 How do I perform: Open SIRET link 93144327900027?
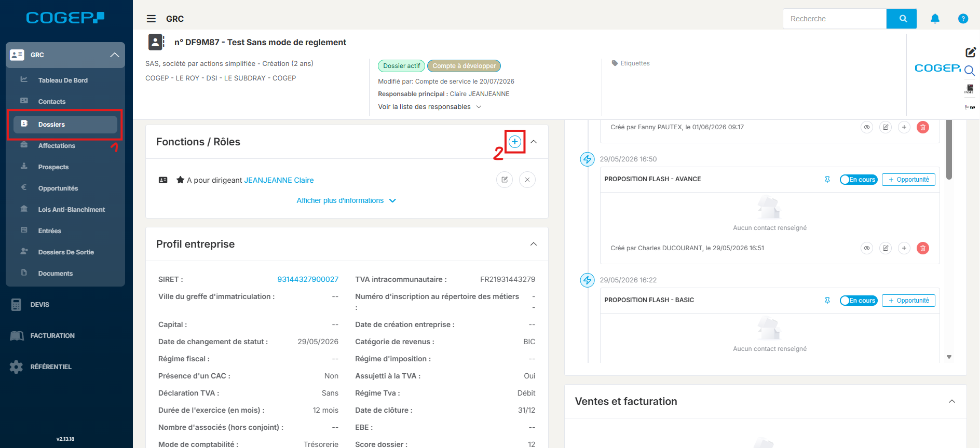(308, 279)
